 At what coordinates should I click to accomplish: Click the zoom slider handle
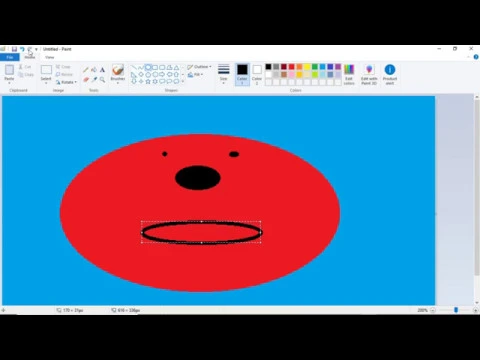click(456, 310)
